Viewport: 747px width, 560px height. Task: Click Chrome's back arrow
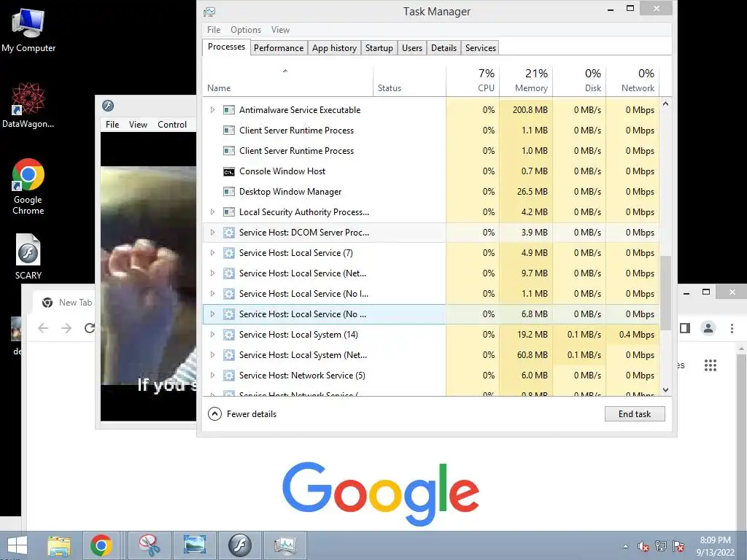tap(43, 327)
